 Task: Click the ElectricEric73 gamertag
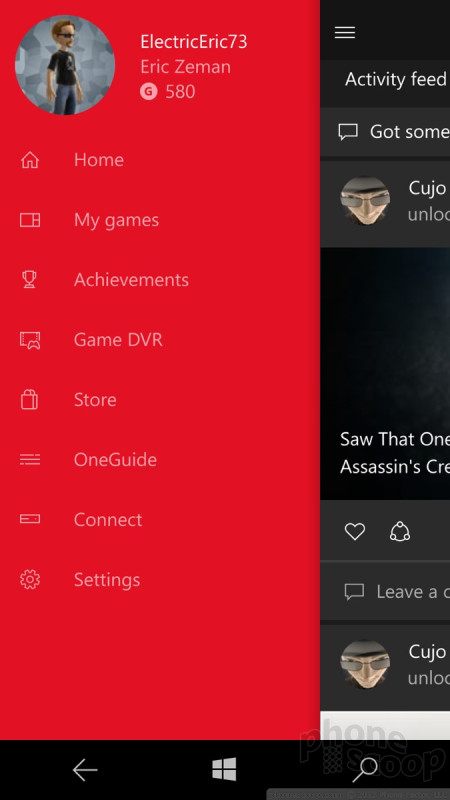[193, 42]
